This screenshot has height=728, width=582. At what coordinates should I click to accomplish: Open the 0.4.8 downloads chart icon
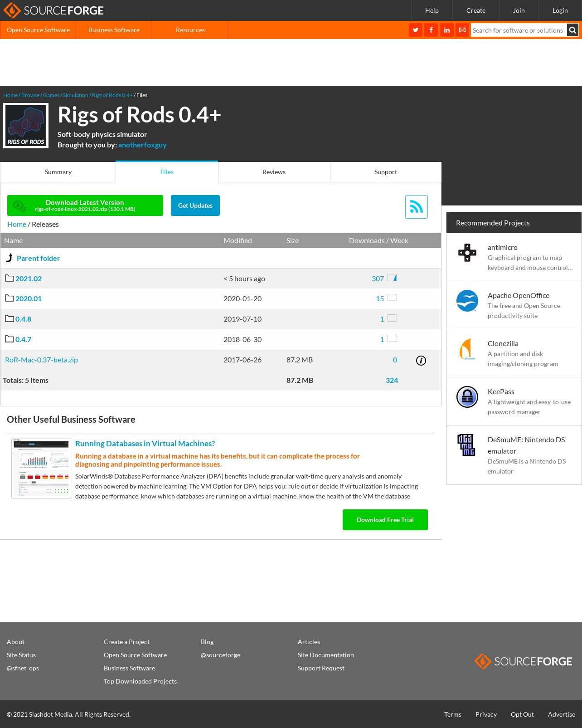point(393,318)
